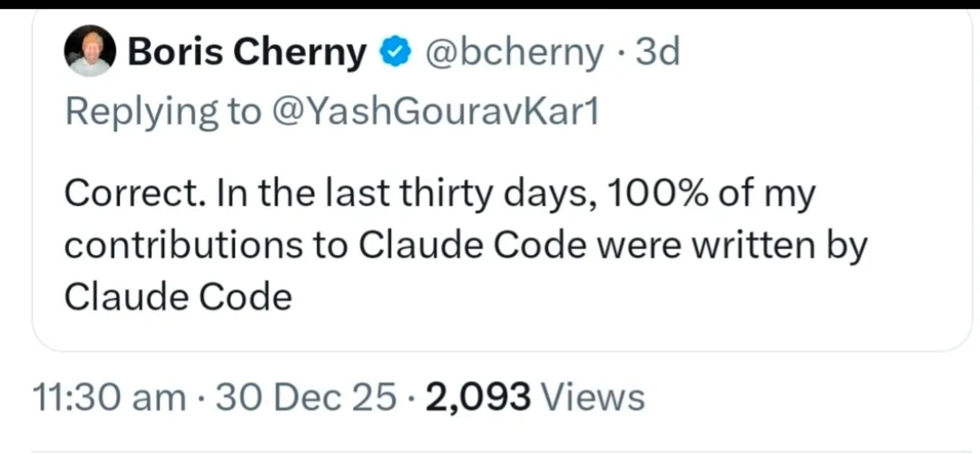Click the word "Correct." in the tweet

point(135,193)
